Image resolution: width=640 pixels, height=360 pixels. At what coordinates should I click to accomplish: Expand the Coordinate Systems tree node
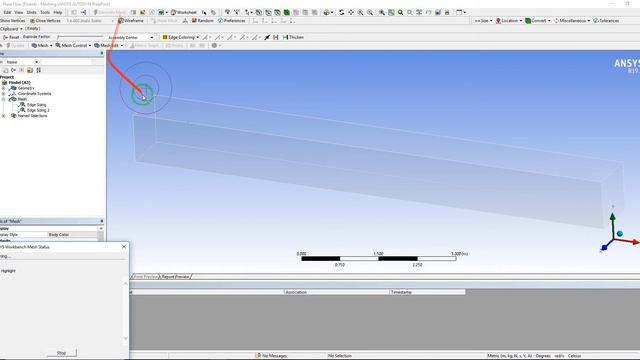[x=4, y=93]
